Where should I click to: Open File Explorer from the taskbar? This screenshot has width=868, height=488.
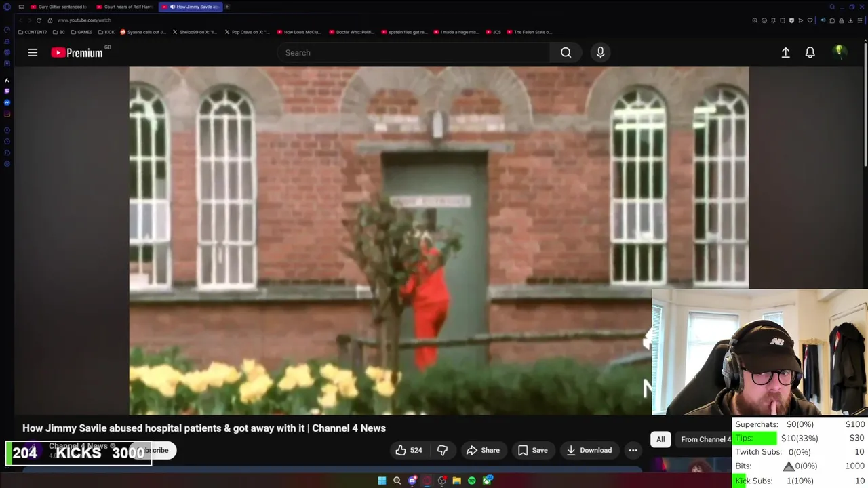[x=456, y=481]
